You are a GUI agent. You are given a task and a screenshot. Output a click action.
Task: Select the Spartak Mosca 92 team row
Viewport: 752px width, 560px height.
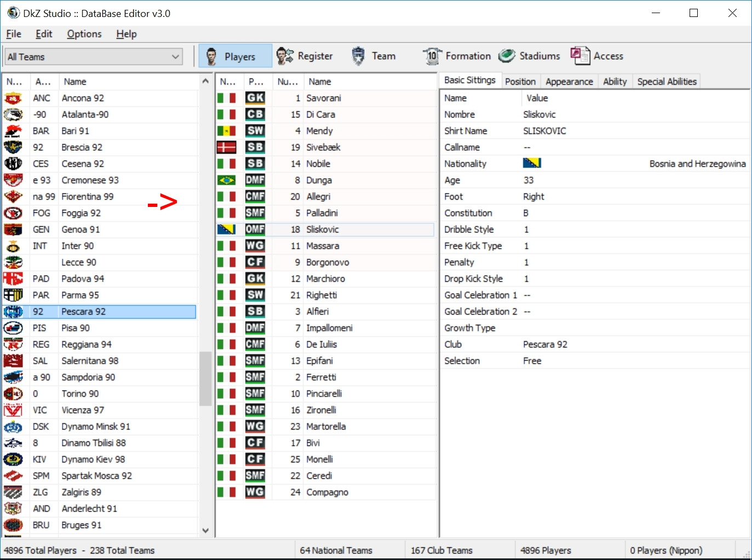[x=100, y=476]
